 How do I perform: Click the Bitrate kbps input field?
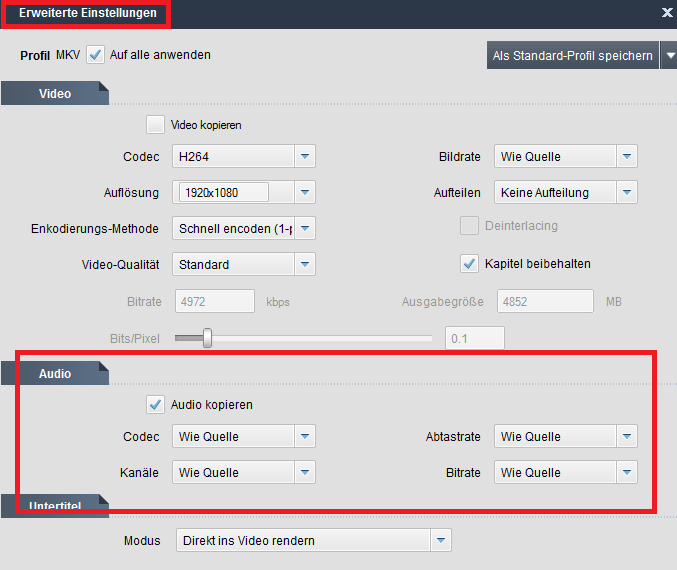pos(215,301)
